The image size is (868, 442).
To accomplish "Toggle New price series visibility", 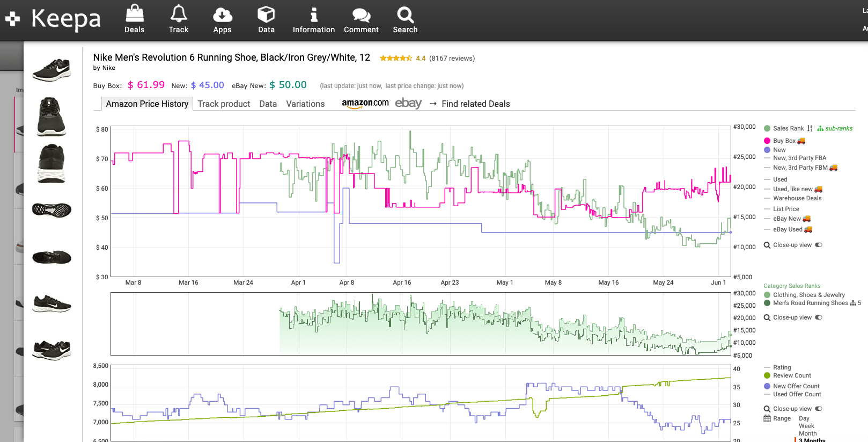I will click(775, 150).
